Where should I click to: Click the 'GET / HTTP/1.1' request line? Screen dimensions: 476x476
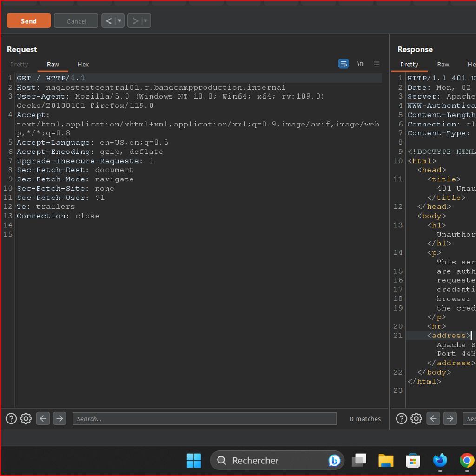coord(51,78)
